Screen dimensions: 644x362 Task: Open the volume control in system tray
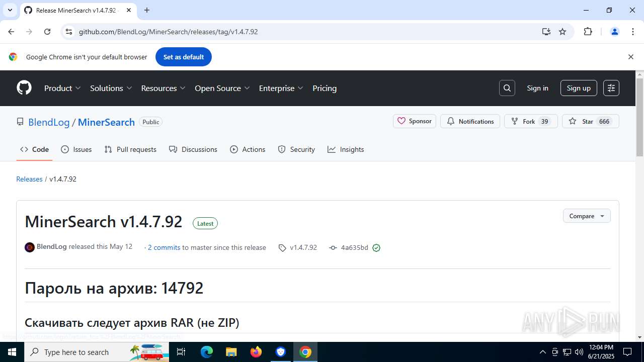coord(579,352)
